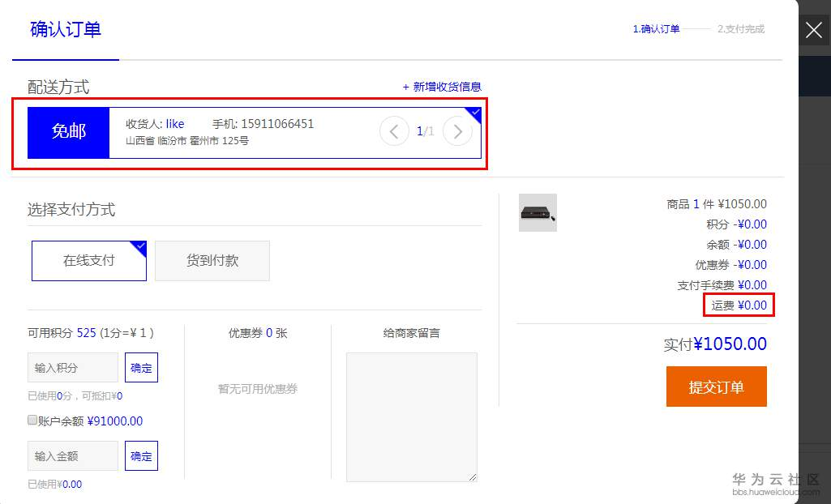Viewport: 831px width, 504px height.
Task: Click 已使用¥0.00 text under balance
Action: [x=54, y=485]
